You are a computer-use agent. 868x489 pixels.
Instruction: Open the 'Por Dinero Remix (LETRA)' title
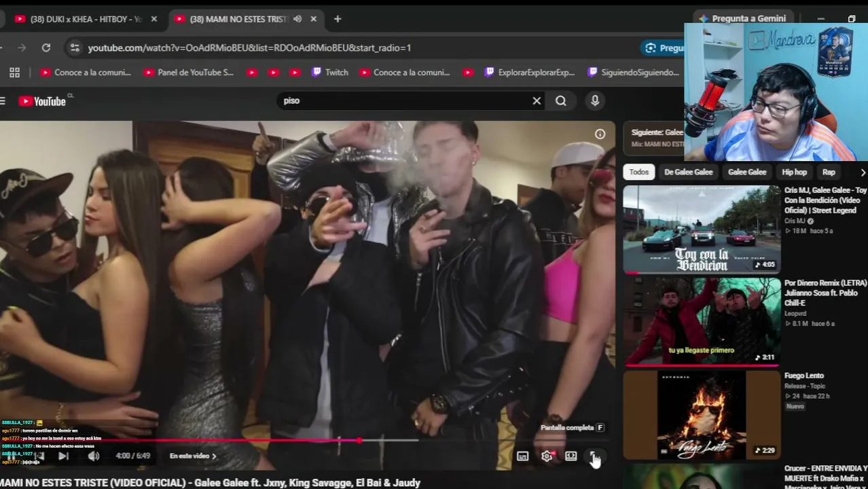point(826,293)
